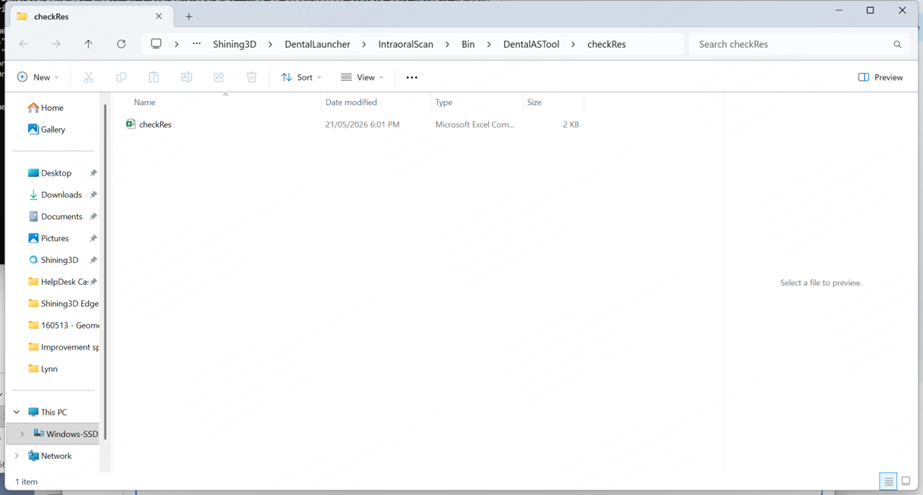Collapse the This PC tree node
Image resolution: width=923 pixels, height=495 pixels.
click(16, 412)
